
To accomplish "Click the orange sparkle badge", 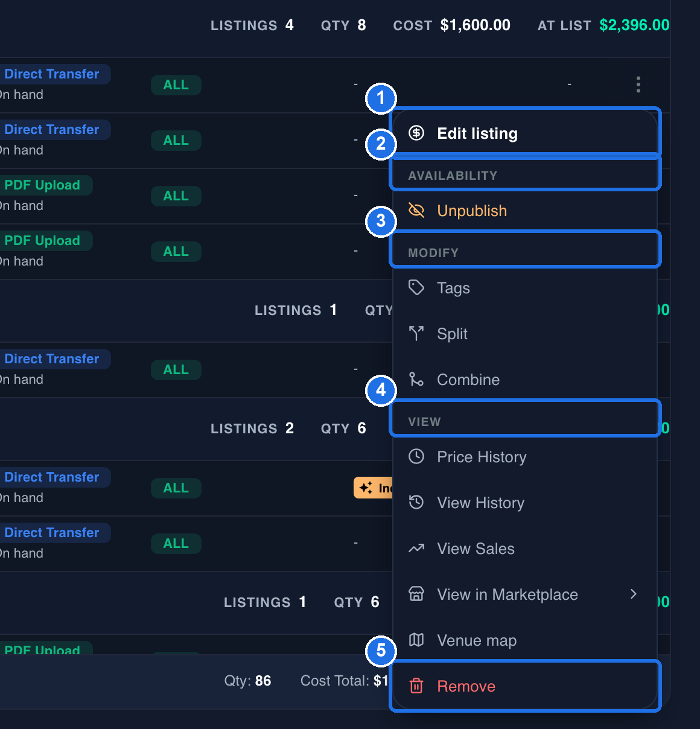I will [x=374, y=488].
